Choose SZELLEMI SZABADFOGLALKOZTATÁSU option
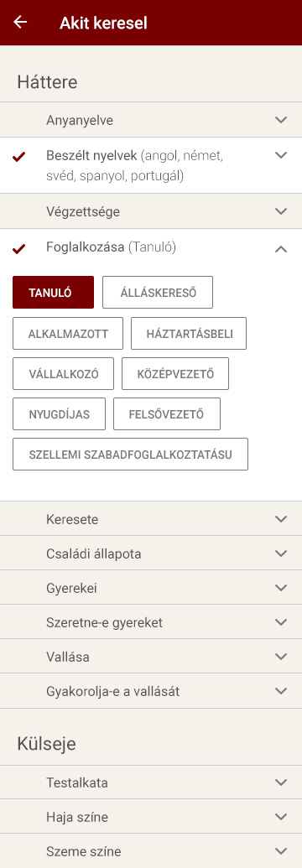This screenshot has width=302, height=868. (130, 455)
